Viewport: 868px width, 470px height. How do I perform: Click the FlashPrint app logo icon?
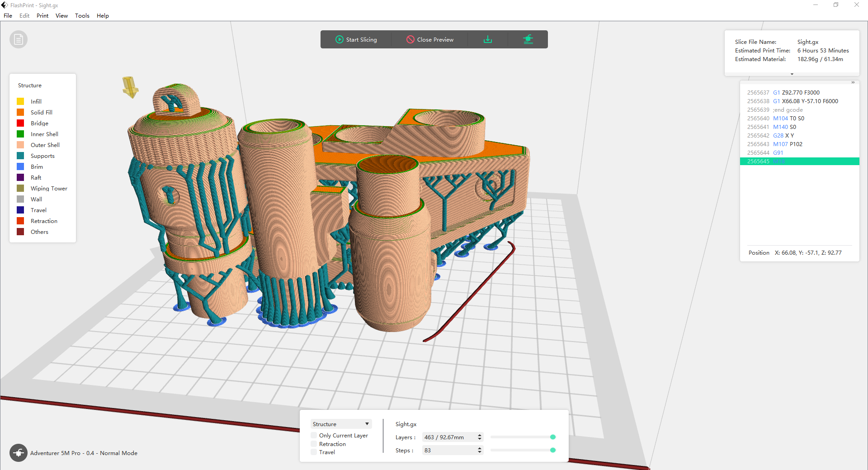click(x=5, y=5)
